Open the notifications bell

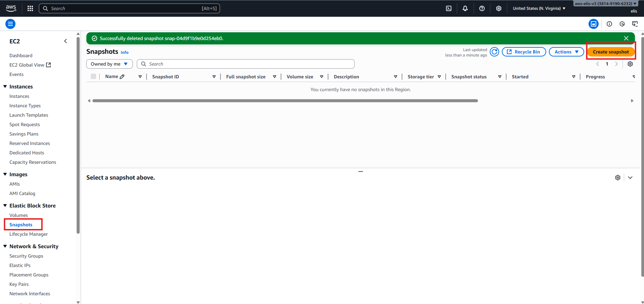[465, 8]
